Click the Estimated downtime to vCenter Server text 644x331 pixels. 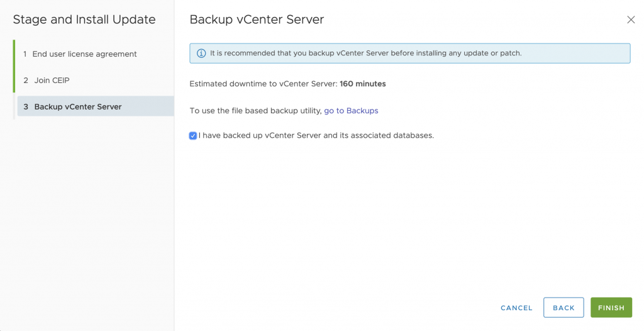click(264, 84)
